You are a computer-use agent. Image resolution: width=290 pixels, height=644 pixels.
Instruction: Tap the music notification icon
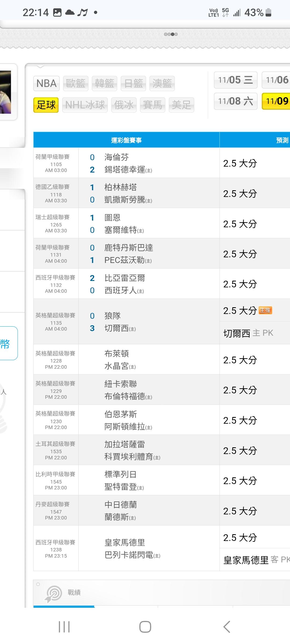coord(82,12)
